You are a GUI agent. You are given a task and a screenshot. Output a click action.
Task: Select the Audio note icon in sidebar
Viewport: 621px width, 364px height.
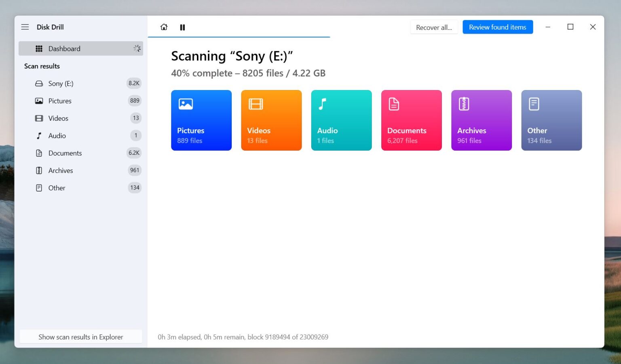point(39,135)
